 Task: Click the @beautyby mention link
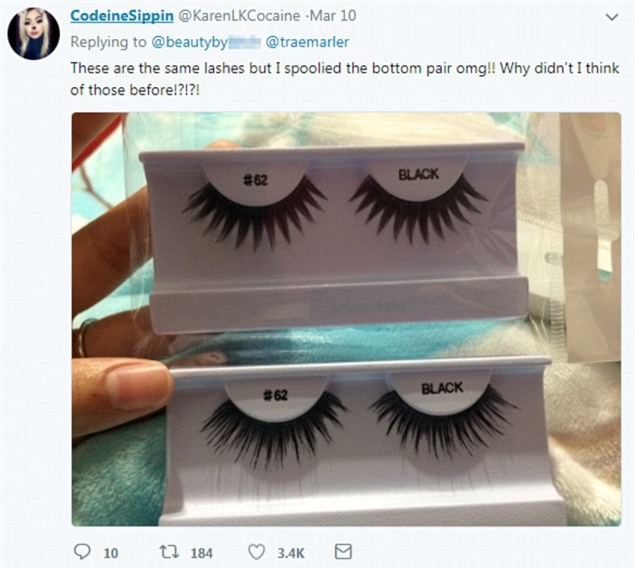pyautogui.click(x=195, y=43)
